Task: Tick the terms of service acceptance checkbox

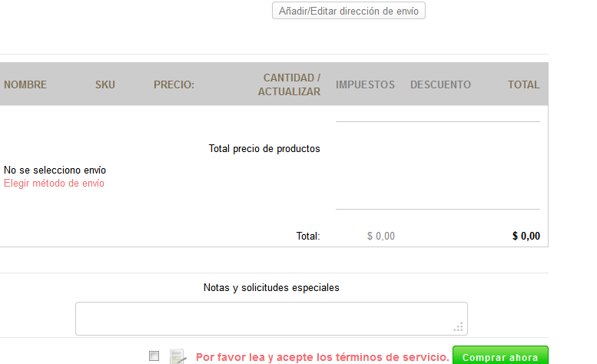Action: coord(154,356)
